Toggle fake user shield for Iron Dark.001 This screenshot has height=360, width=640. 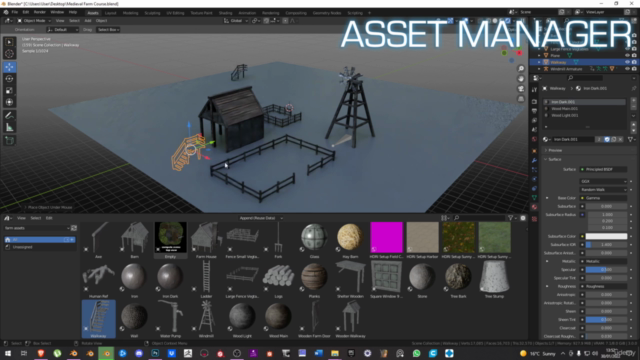click(x=607, y=140)
